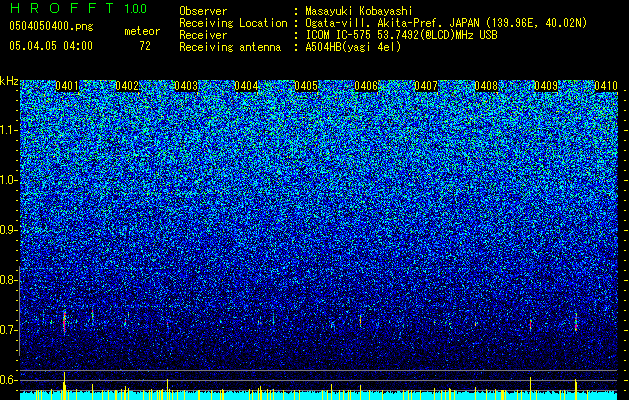Click the 0408 time marker label

point(486,86)
